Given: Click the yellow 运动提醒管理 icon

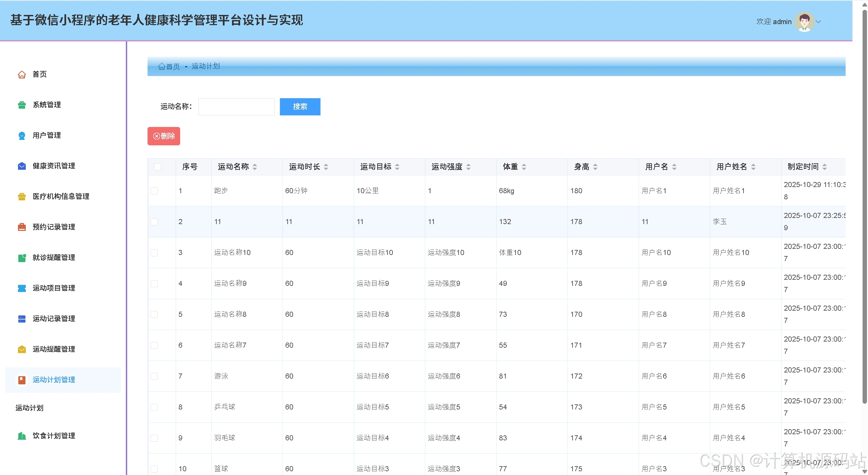Looking at the screenshot, I should pyautogui.click(x=22, y=349).
